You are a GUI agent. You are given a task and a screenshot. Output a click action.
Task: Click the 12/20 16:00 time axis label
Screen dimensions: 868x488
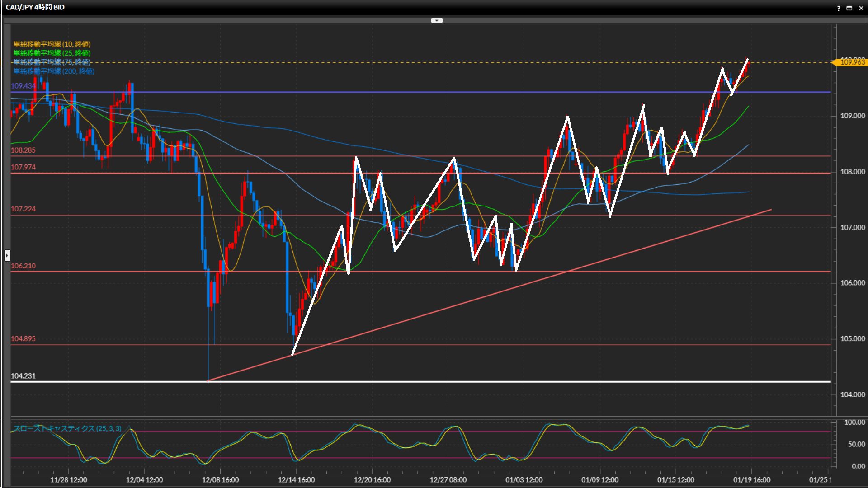372,480
